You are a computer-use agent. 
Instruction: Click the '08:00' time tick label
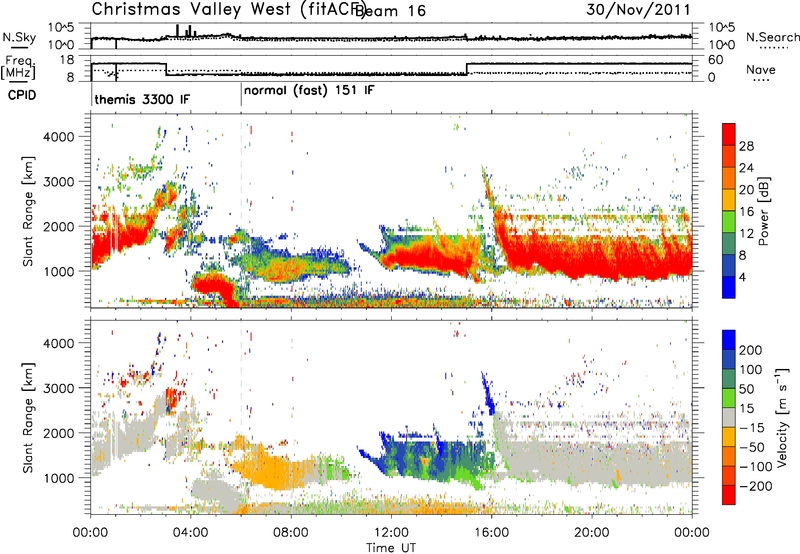pyautogui.click(x=291, y=533)
